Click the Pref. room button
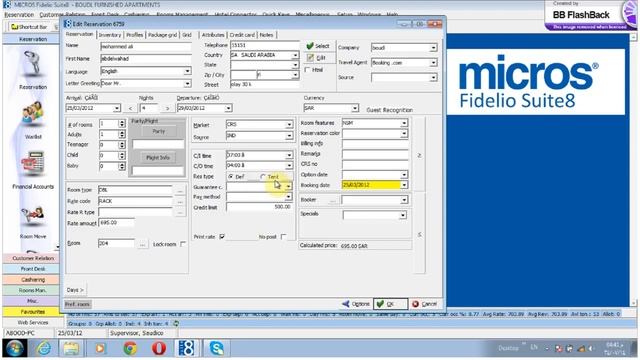 click(78, 304)
